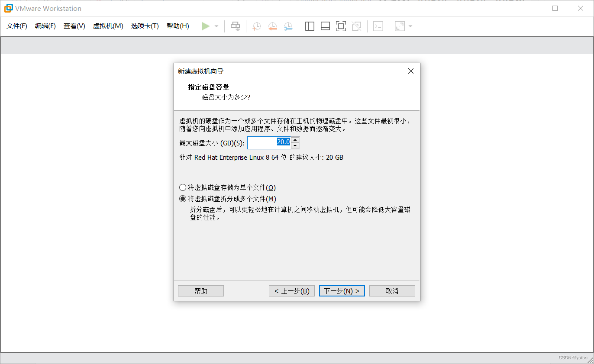
Task: Maximize the VMware Workstation window
Action: [555, 8]
